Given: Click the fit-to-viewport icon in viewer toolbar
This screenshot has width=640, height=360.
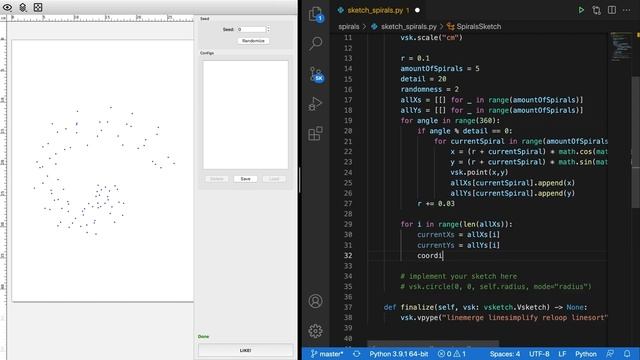Looking at the screenshot, I should [38, 7].
